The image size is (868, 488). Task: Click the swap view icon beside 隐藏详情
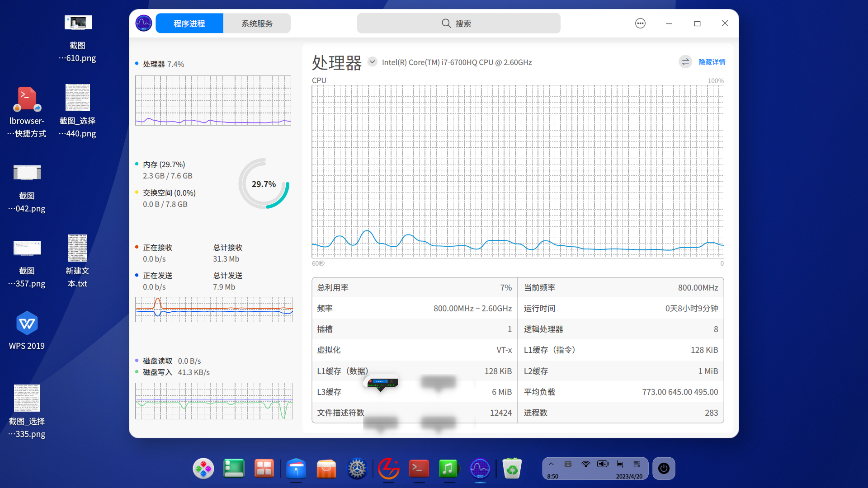685,62
